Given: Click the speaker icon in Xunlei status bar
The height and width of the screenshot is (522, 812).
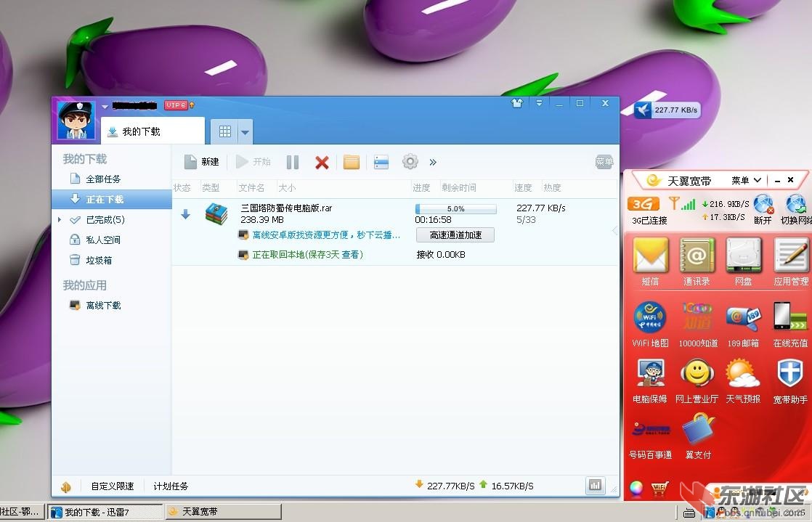Looking at the screenshot, I should 66,486.
